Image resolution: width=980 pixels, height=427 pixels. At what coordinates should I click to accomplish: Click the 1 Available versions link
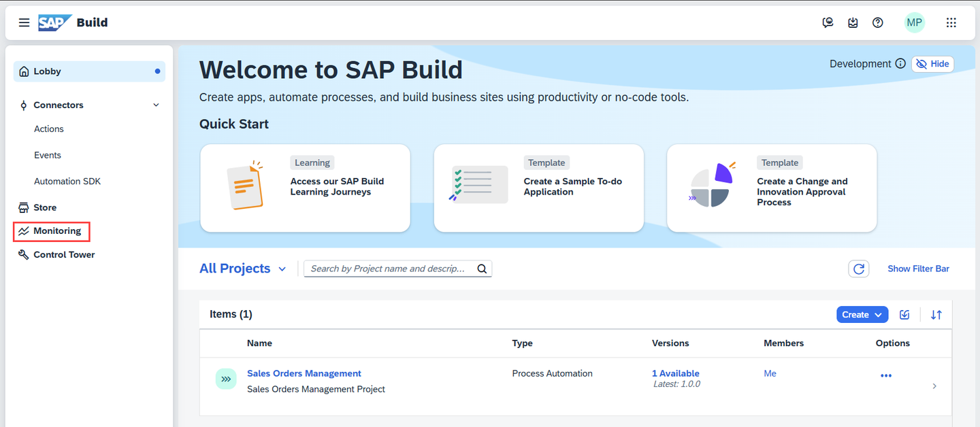point(676,373)
